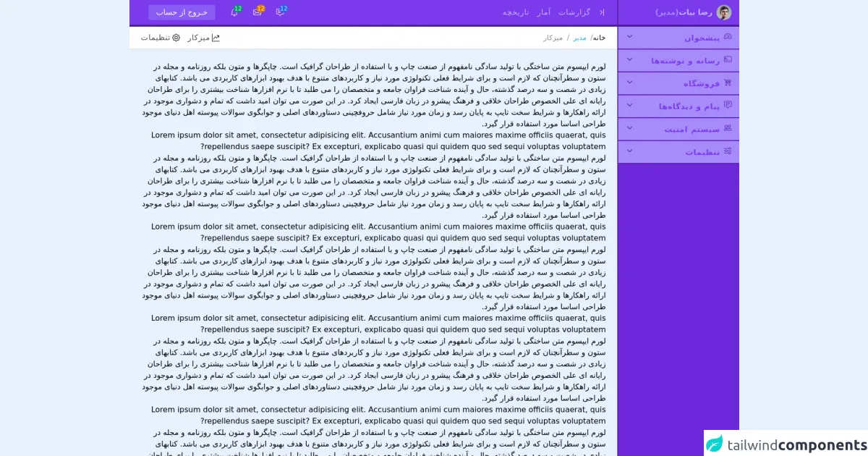Expand the پیشخوان sidebar chevron

(x=629, y=37)
